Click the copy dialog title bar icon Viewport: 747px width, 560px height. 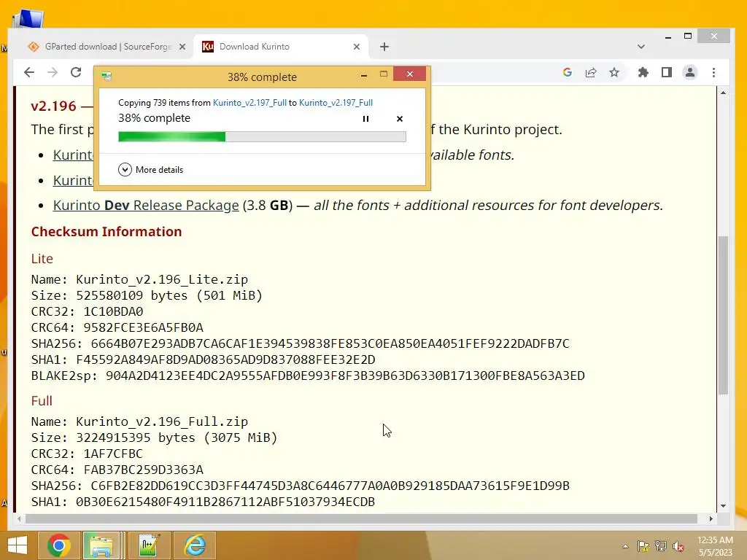[107, 77]
